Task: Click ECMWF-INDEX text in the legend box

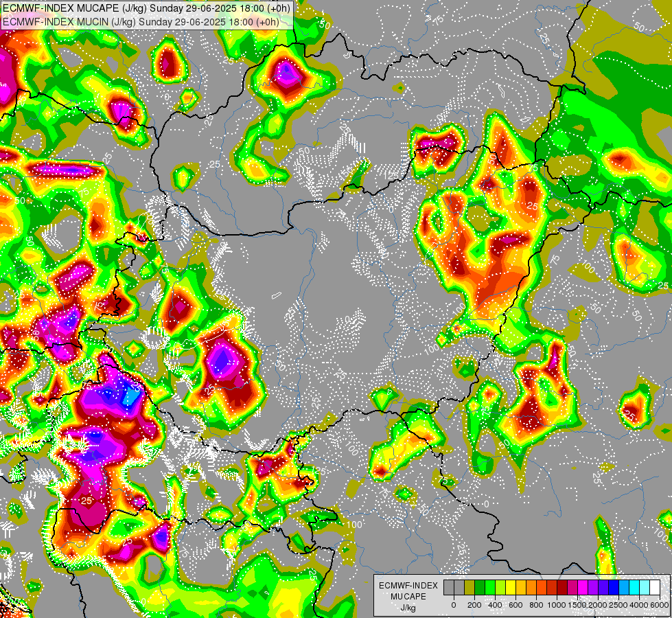Action: pyautogui.click(x=408, y=586)
